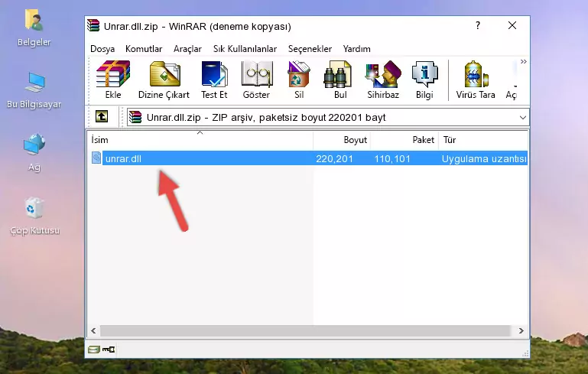588x374 pixels.
Task: Click the Uygulama uzantısı type text
Action: point(484,158)
